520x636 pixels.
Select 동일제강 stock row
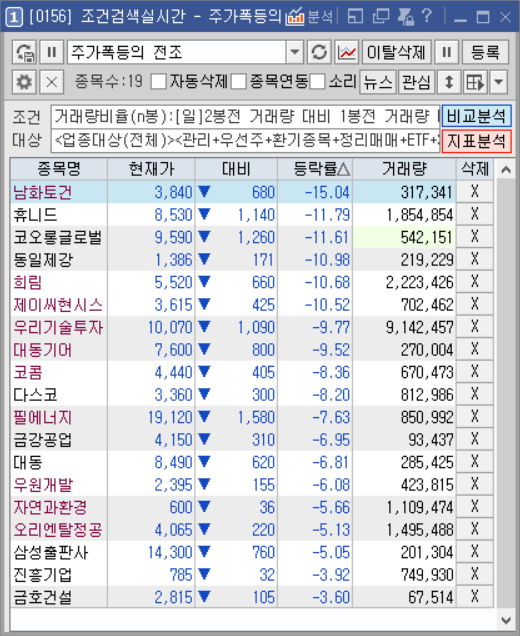[x=251, y=259]
